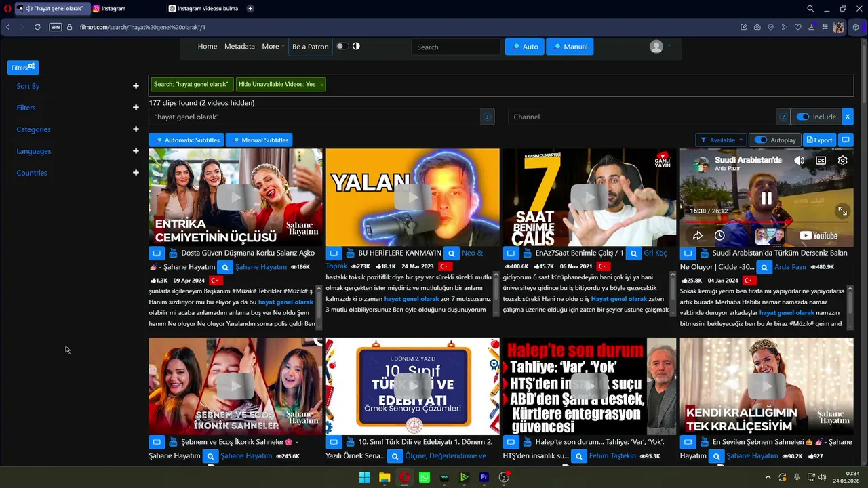Toggle the Autoplay switch
This screenshot has height=488, width=868.
pos(761,140)
